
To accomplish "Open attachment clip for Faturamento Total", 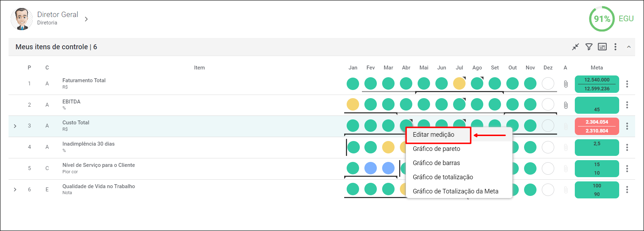I will tap(566, 84).
